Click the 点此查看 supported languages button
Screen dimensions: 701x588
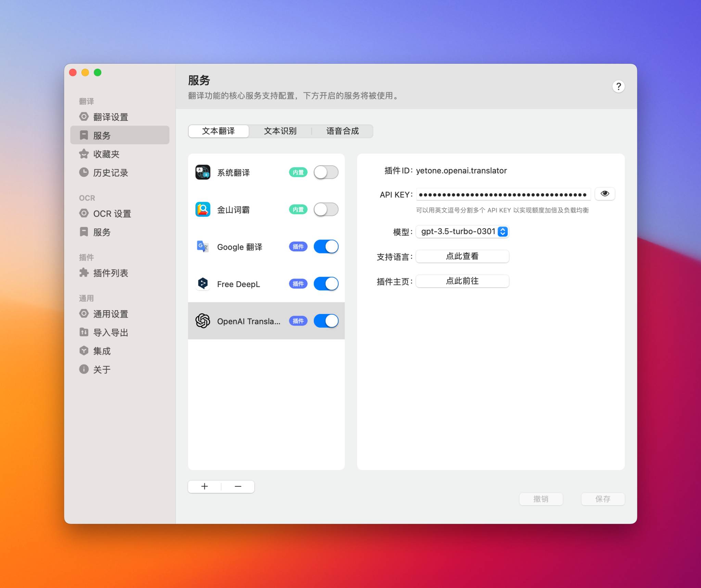pos(462,256)
